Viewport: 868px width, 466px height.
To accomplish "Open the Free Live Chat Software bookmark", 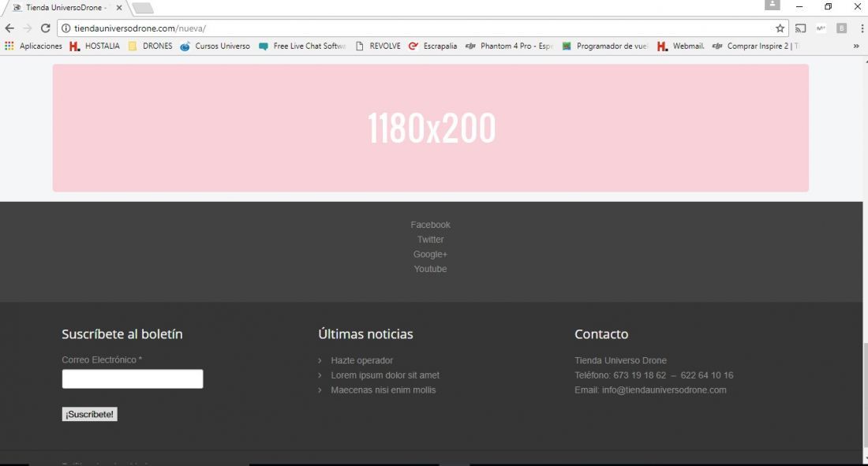I will [x=302, y=46].
